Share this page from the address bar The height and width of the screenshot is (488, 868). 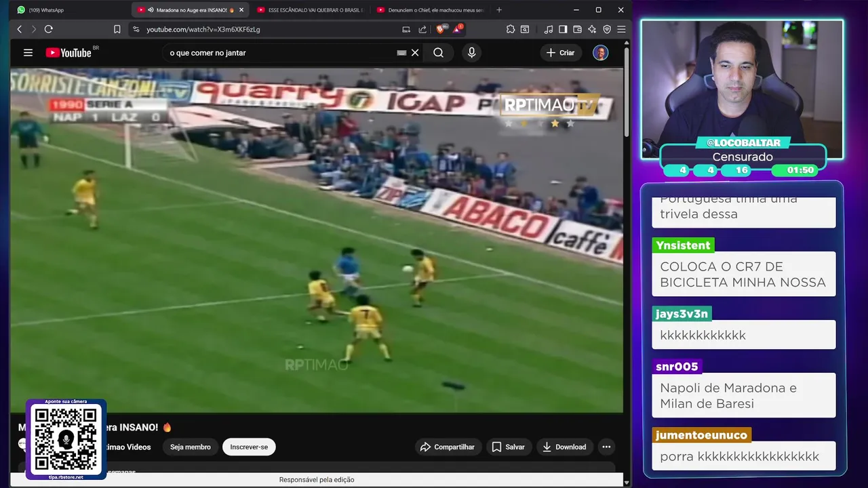pyautogui.click(x=422, y=29)
